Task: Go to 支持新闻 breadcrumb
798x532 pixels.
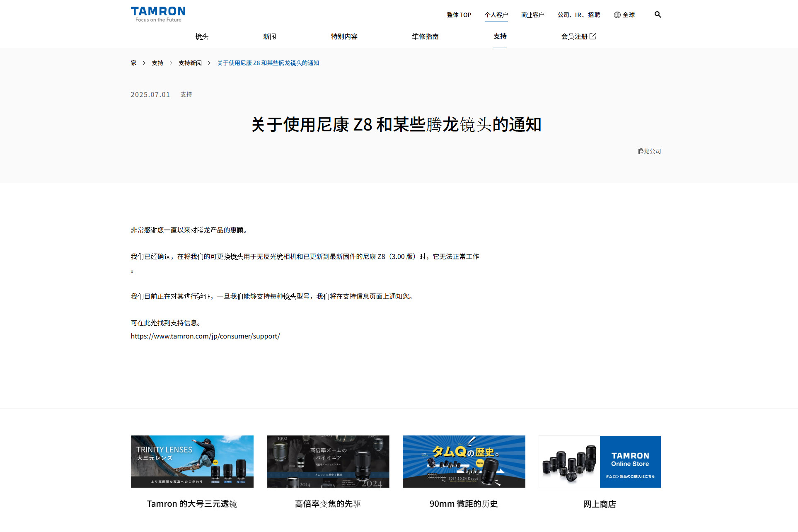Action: [x=190, y=63]
